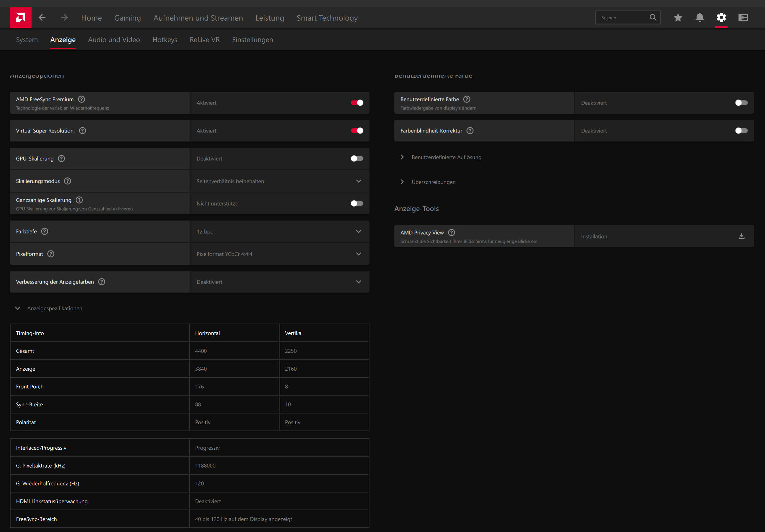Viewport: 765px width, 532px height.
Task: Open the Gaming menu
Action: pos(127,18)
